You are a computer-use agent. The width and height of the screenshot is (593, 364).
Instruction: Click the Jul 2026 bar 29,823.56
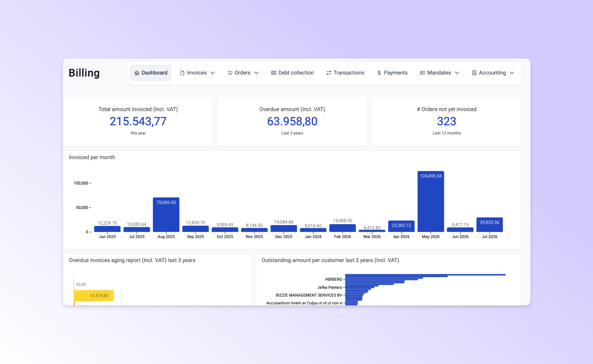[489, 225]
